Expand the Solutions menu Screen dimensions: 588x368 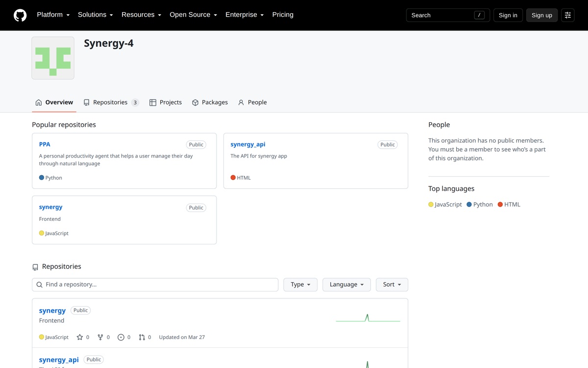(x=96, y=15)
